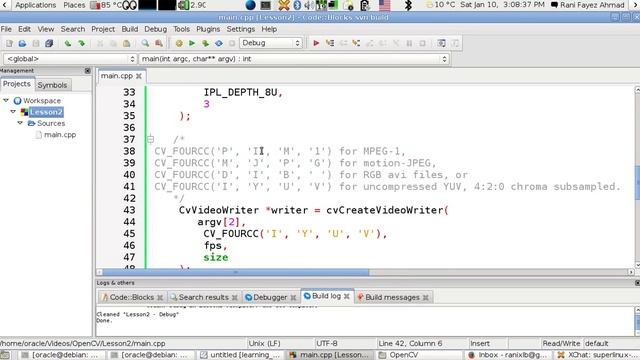Close the Build messages tab

426,298
